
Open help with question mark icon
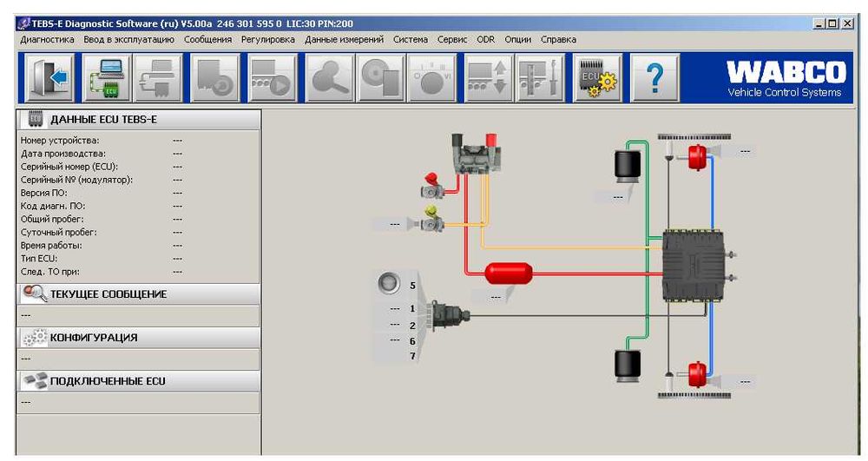pos(654,77)
